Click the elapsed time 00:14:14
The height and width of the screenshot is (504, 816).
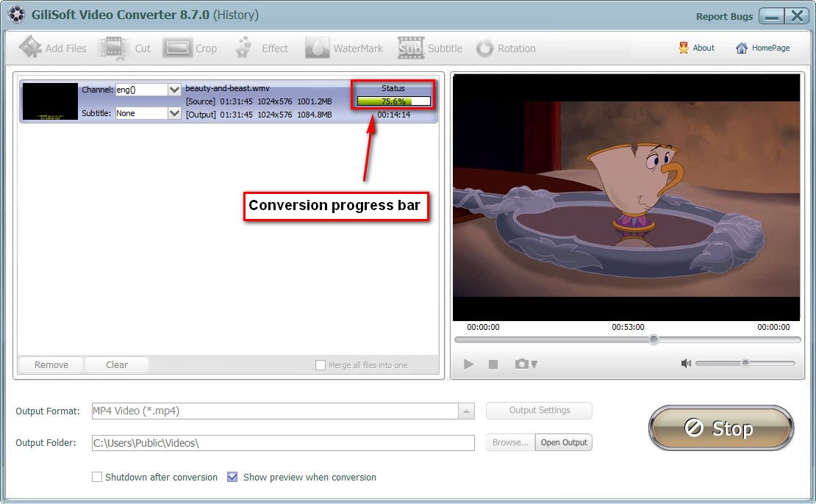[x=394, y=115]
